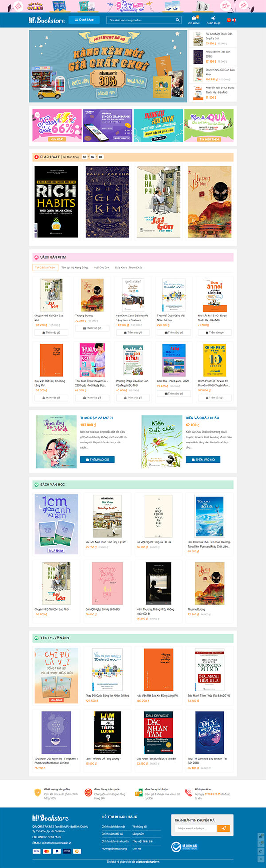Open the shopping cart (Giỏ Hàng) icon
The width and height of the screenshot is (266, 868).
194,19
